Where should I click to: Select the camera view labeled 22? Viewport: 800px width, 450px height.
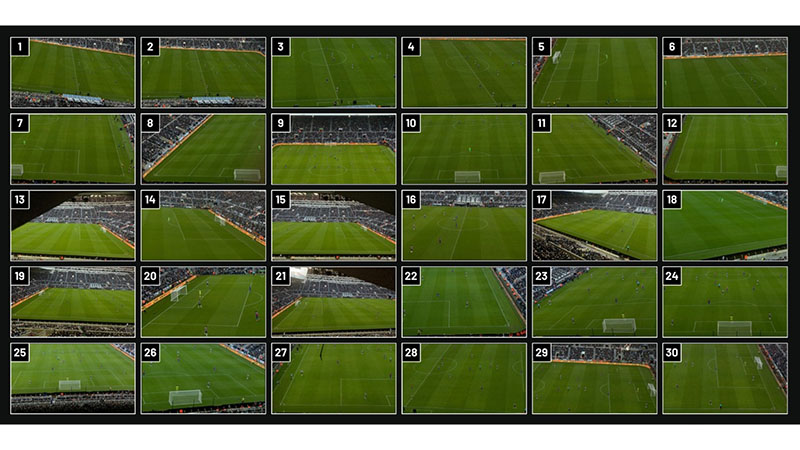click(x=464, y=302)
